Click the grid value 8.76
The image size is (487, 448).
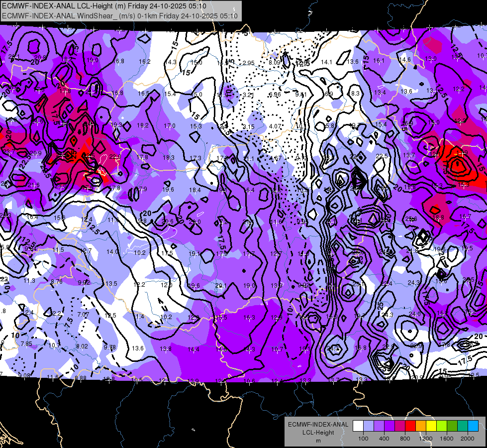pyautogui.click(x=57, y=281)
